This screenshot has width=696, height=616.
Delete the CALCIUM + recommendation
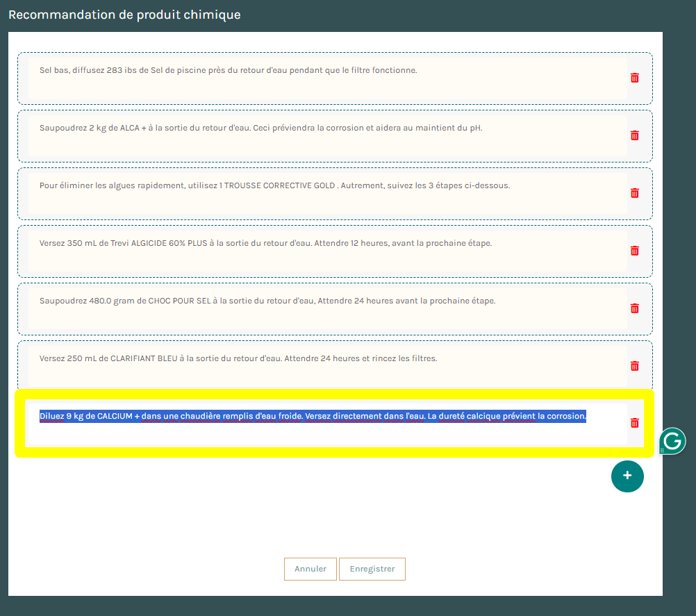pos(635,423)
